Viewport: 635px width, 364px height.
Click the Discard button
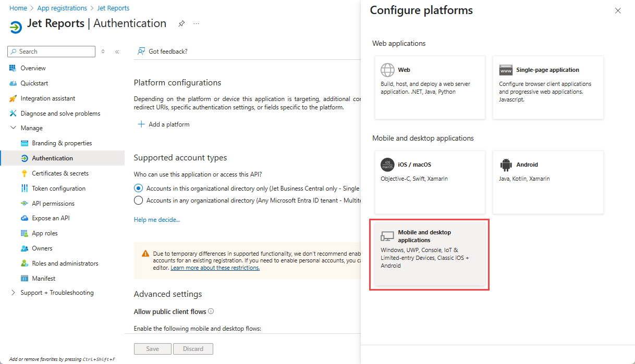pos(193,349)
